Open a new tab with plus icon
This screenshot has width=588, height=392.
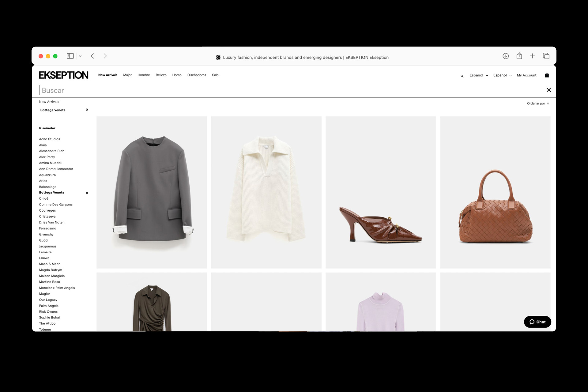pyautogui.click(x=532, y=56)
